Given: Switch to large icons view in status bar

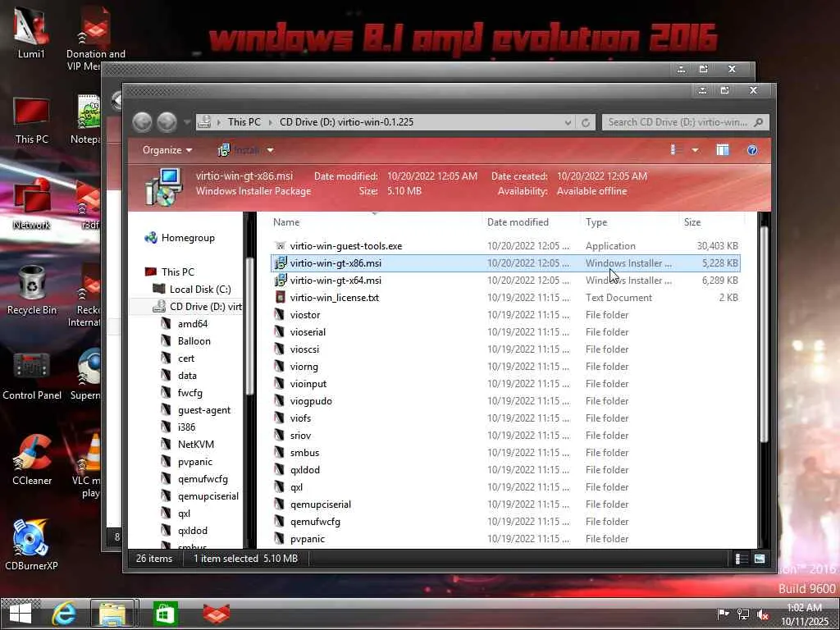Looking at the screenshot, I should (x=759, y=559).
